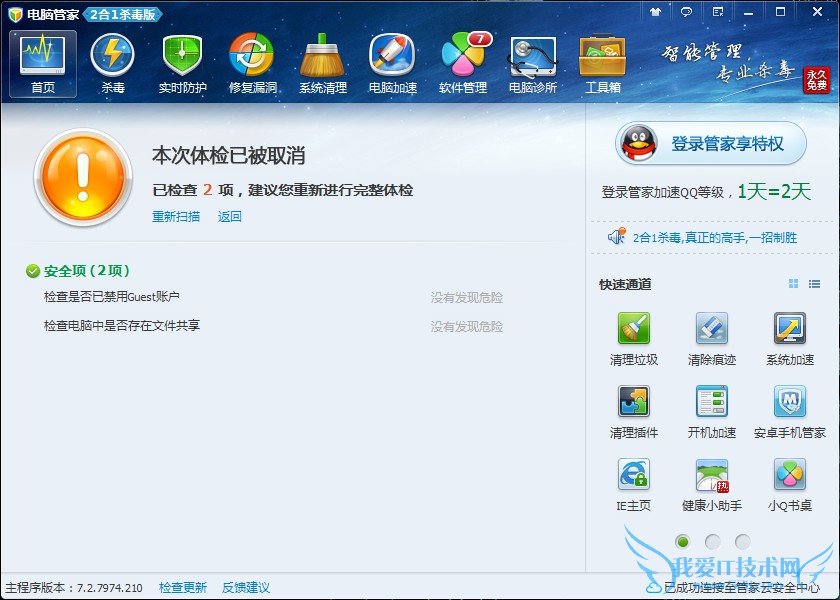This screenshot has height=600, width=840.
Task: Open 实时防护 real-time protection shield
Action: (183, 64)
